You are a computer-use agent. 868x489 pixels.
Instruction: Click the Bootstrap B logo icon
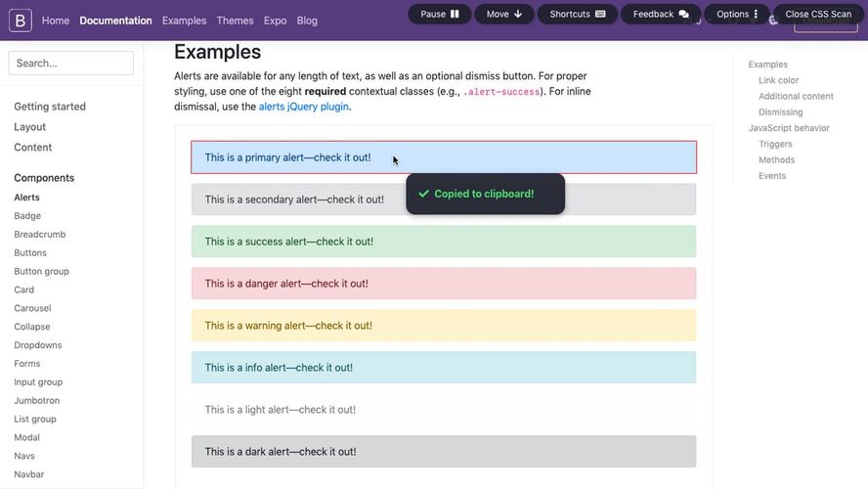(21, 21)
